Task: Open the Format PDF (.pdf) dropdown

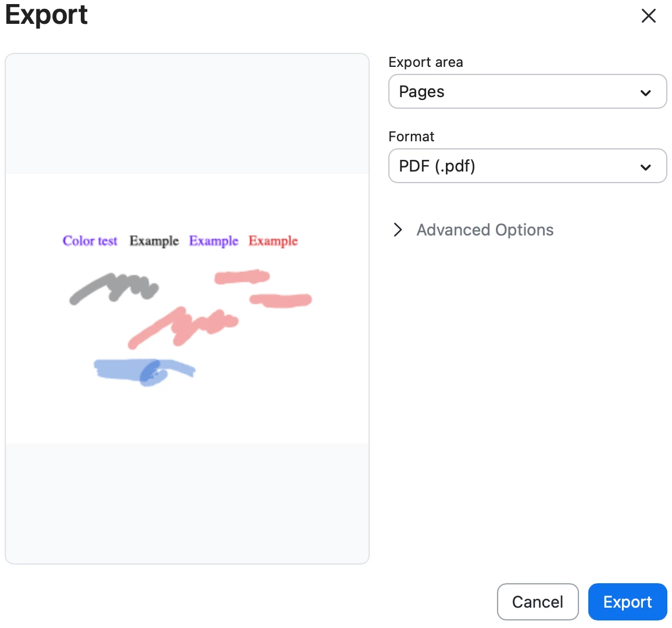Action: [x=527, y=166]
